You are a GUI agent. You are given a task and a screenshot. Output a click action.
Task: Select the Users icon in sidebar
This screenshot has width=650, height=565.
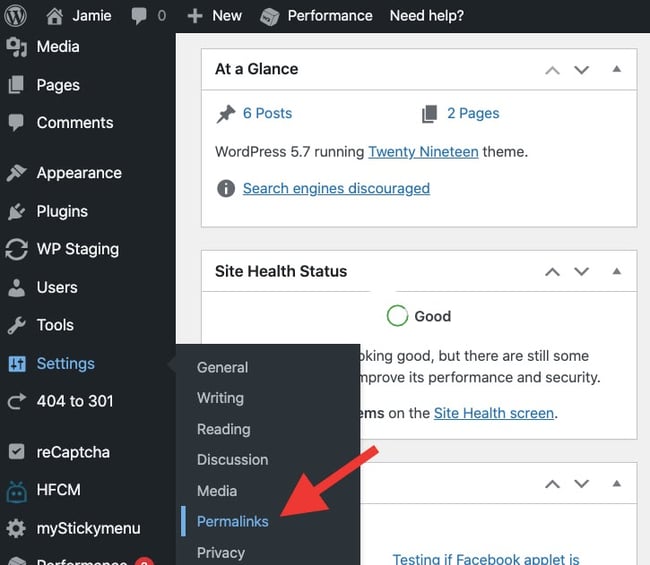point(16,288)
